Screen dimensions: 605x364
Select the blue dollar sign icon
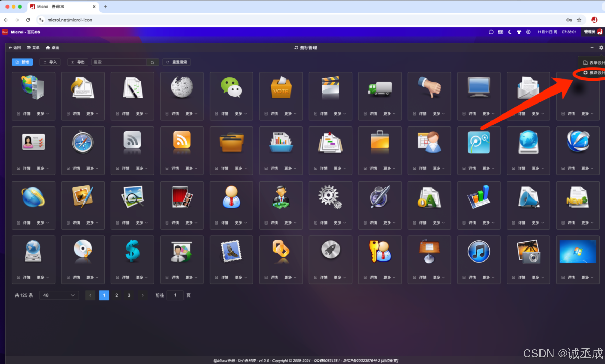[x=132, y=251]
